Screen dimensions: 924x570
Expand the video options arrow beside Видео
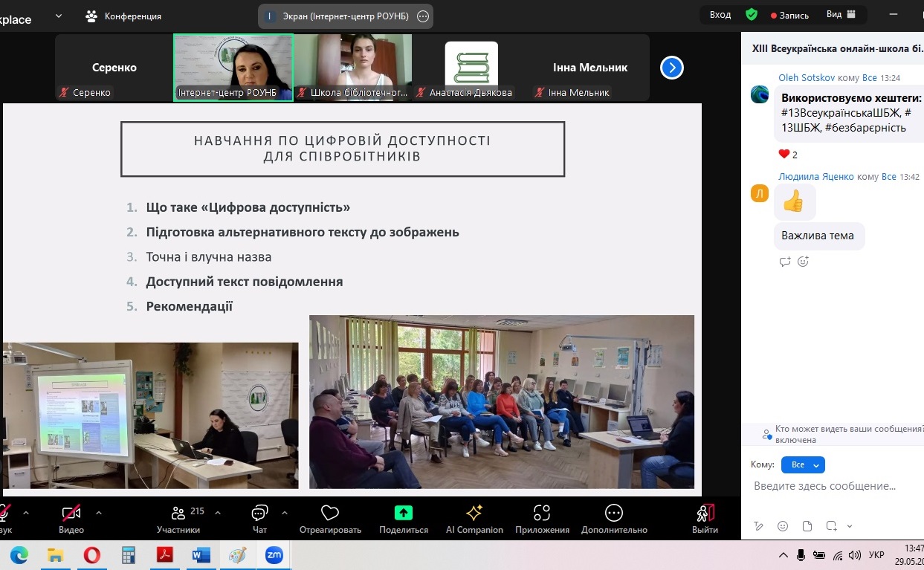[99, 512]
